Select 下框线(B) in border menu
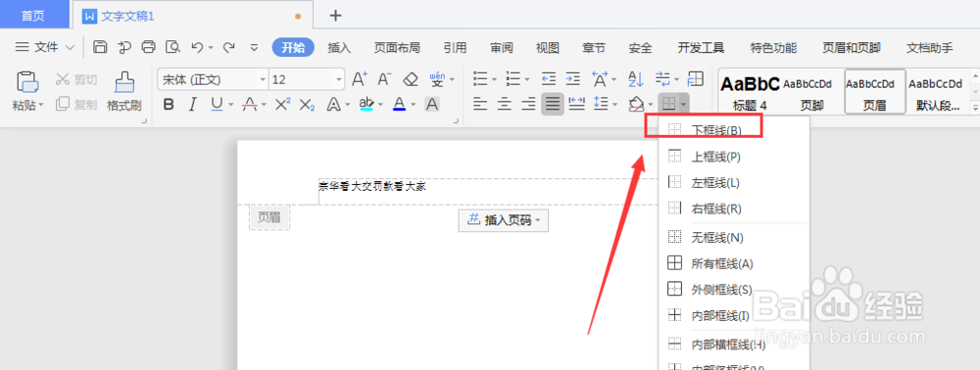The height and width of the screenshot is (370, 980). pyautogui.click(x=734, y=130)
